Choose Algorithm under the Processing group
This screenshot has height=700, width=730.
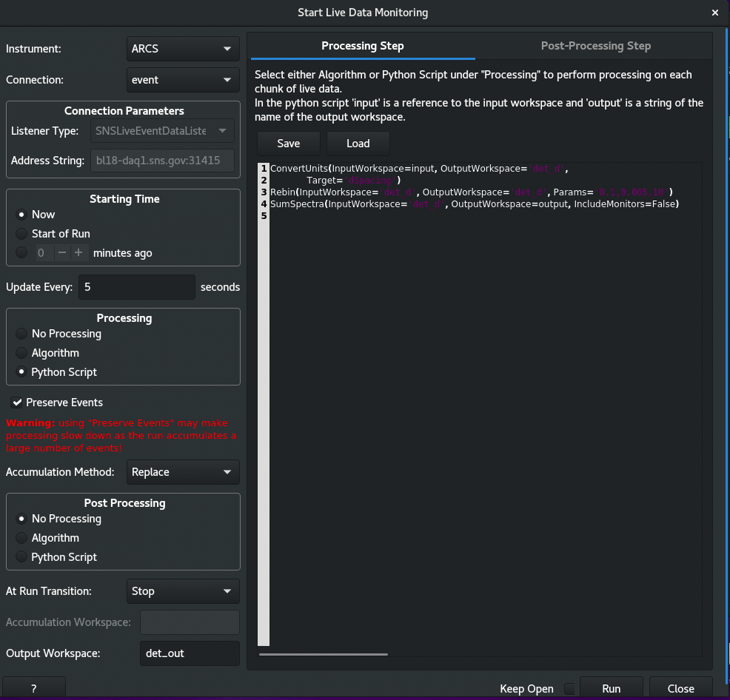[x=22, y=353]
